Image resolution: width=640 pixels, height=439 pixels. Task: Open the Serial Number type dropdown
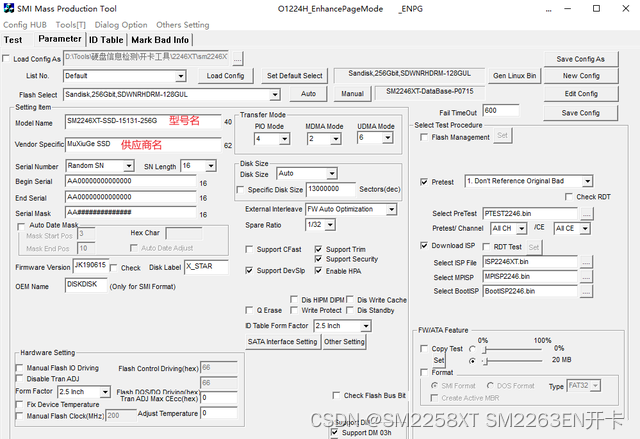[x=129, y=166]
